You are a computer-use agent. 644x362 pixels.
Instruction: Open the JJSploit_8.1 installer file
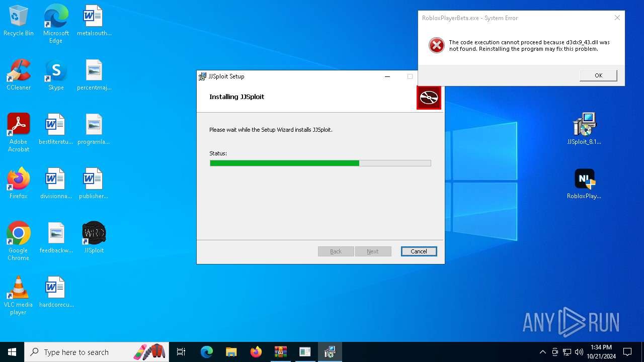click(584, 129)
